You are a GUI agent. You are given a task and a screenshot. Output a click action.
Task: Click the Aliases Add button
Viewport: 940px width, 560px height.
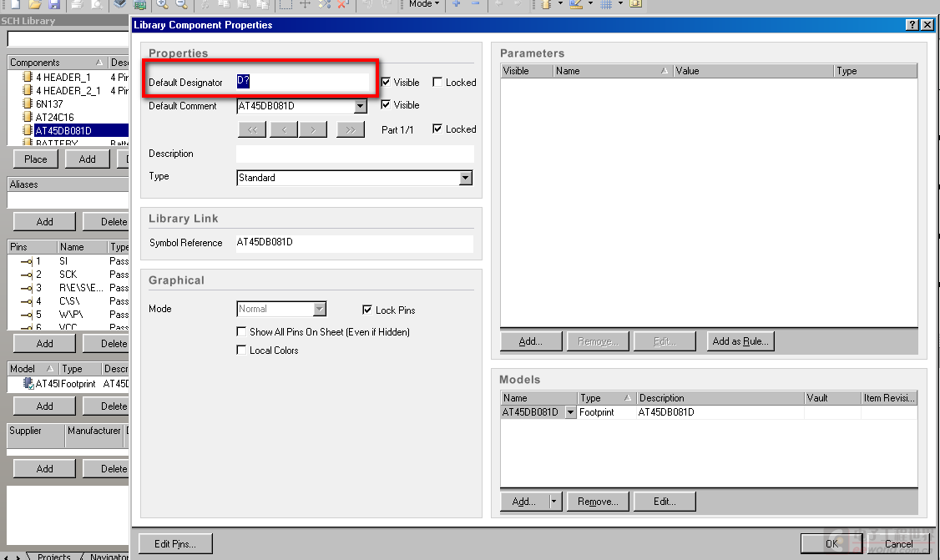tap(44, 221)
